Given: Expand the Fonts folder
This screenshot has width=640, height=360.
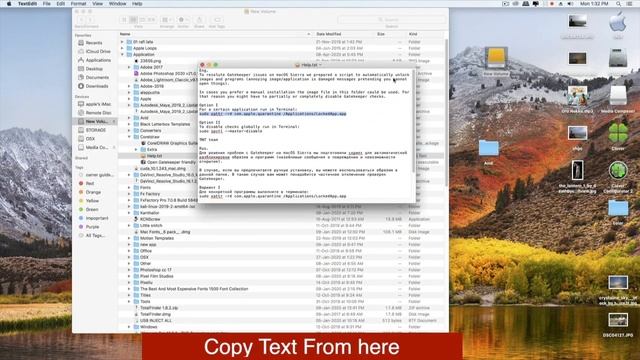Looking at the screenshot, I should [129, 187].
